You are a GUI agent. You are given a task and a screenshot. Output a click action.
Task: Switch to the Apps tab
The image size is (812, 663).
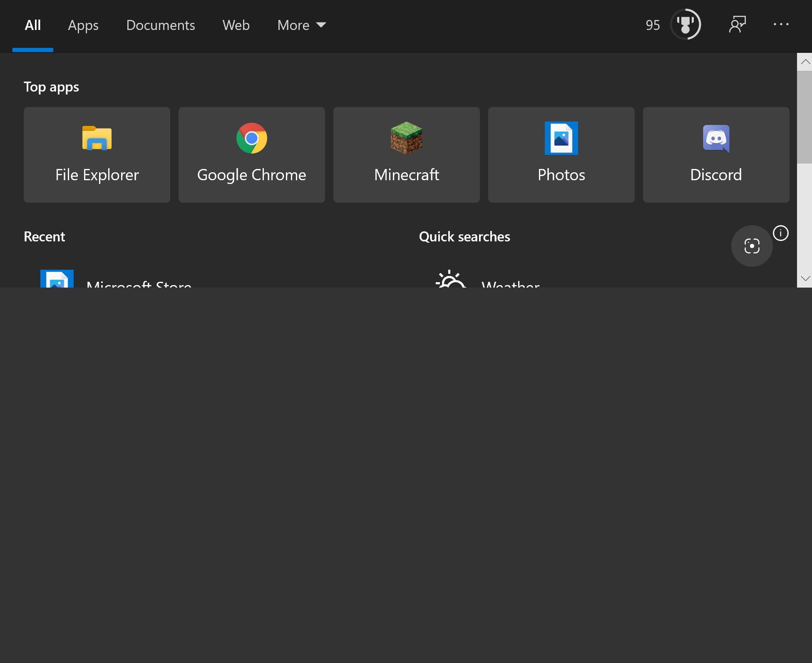tap(83, 25)
